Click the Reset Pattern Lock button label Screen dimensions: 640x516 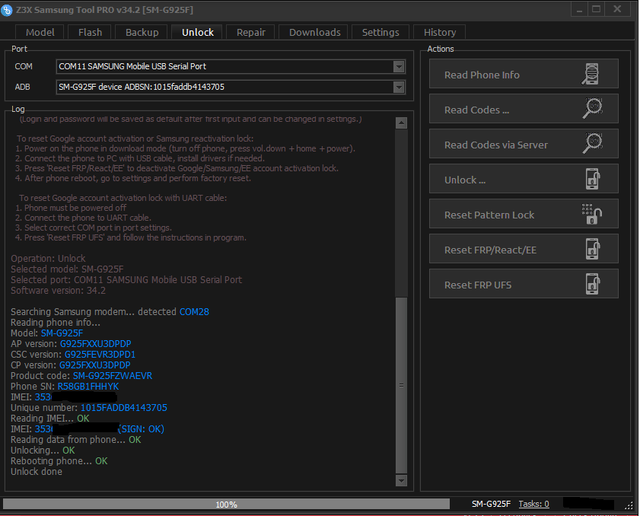click(489, 215)
